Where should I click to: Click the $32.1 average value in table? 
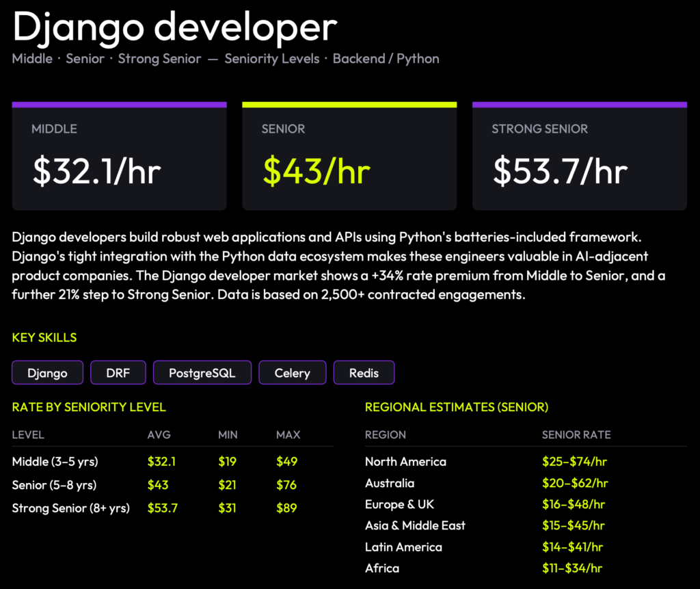(x=161, y=462)
